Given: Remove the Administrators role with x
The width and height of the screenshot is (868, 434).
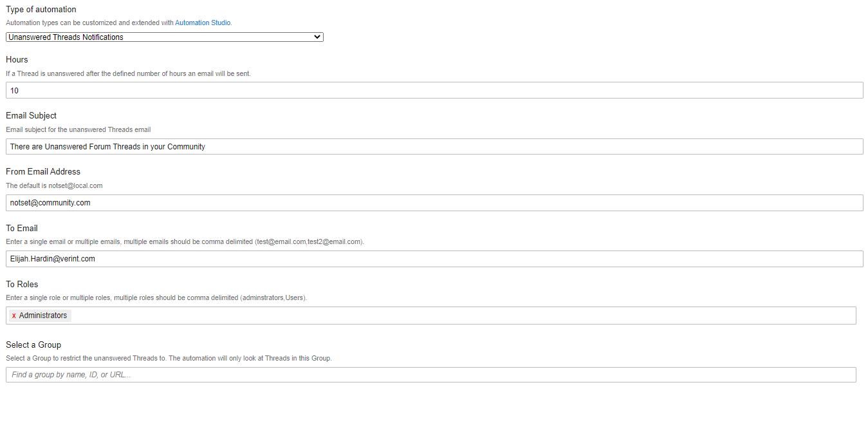Looking at the screenshot, I should (x=14, y=316).
